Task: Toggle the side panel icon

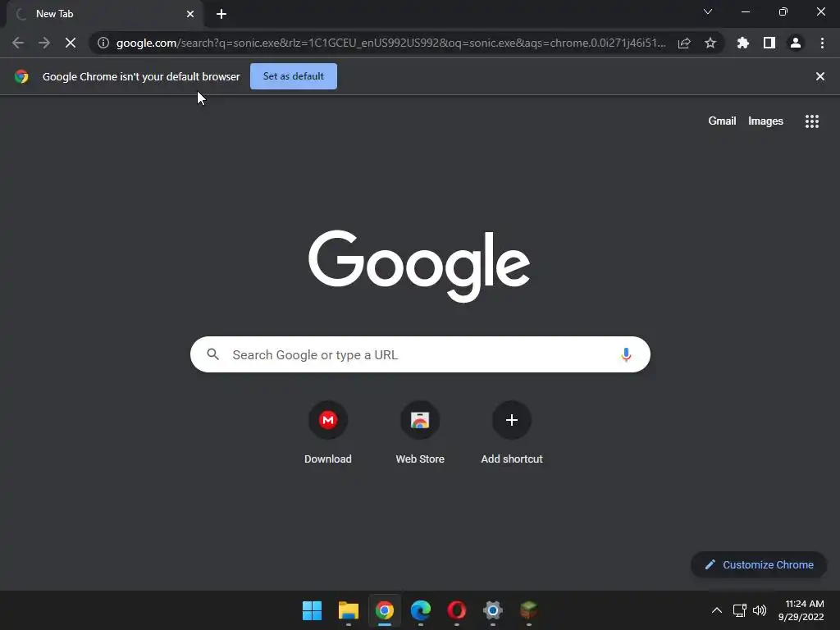Action: [769, 43]
